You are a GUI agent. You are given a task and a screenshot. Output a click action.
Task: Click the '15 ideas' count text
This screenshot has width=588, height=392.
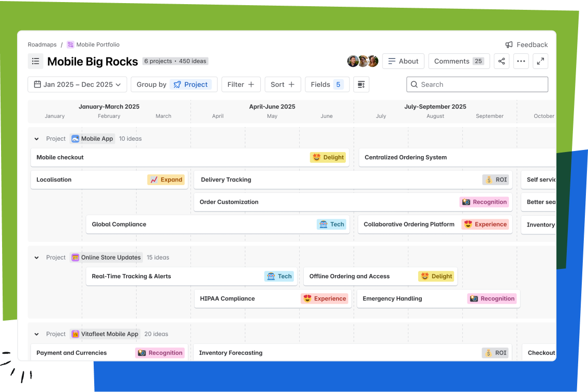(158, 258)
